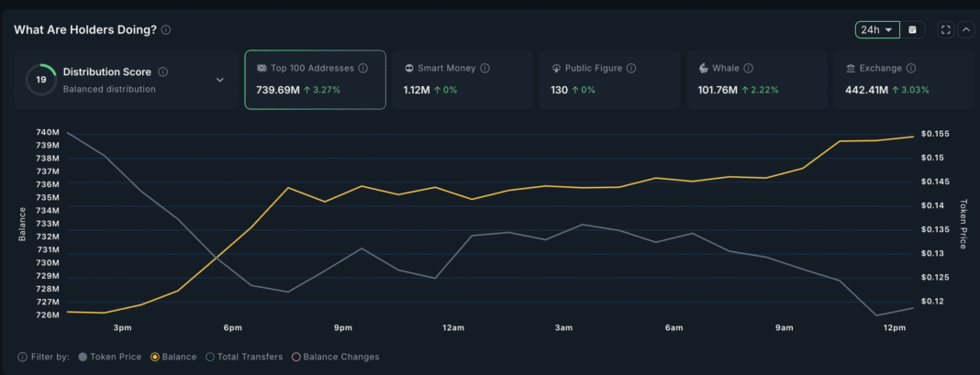Click info icon beside Public Figure
Image resolution: width=980 pixels, height=375 pixels.
pyautogui.click(x=631, y=68)
